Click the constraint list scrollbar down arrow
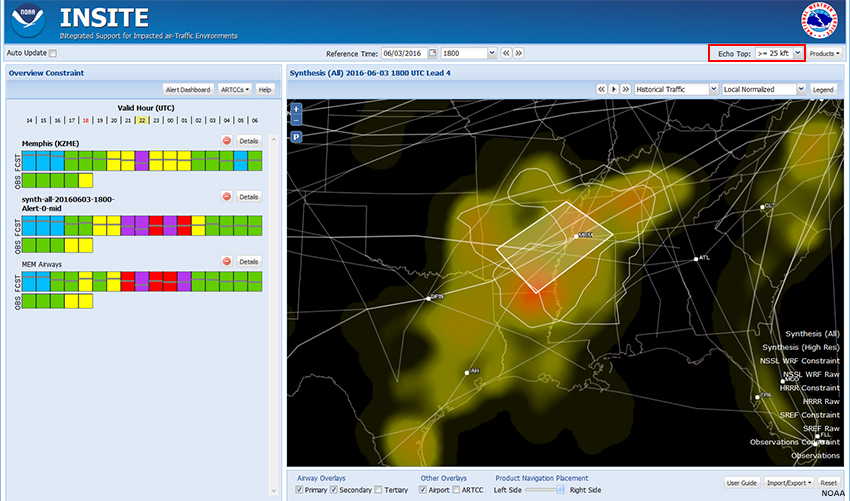 coord(274,491)
